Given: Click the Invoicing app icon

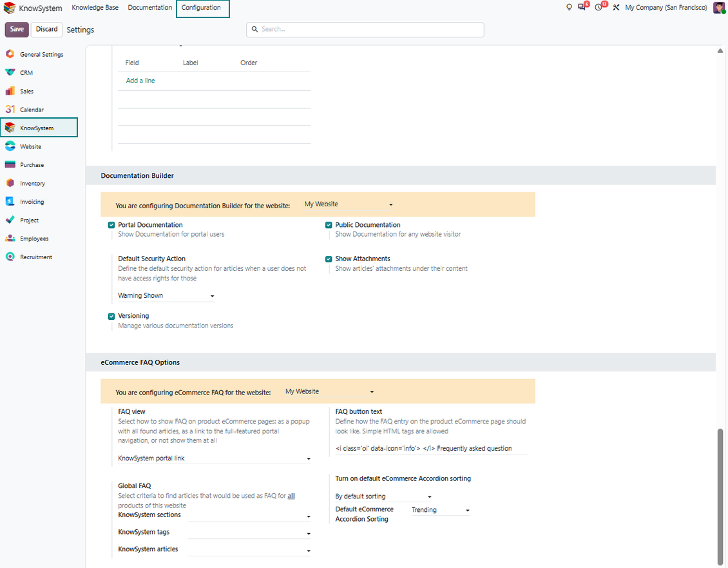Looking at the screenshot, I should pos(10,202).
